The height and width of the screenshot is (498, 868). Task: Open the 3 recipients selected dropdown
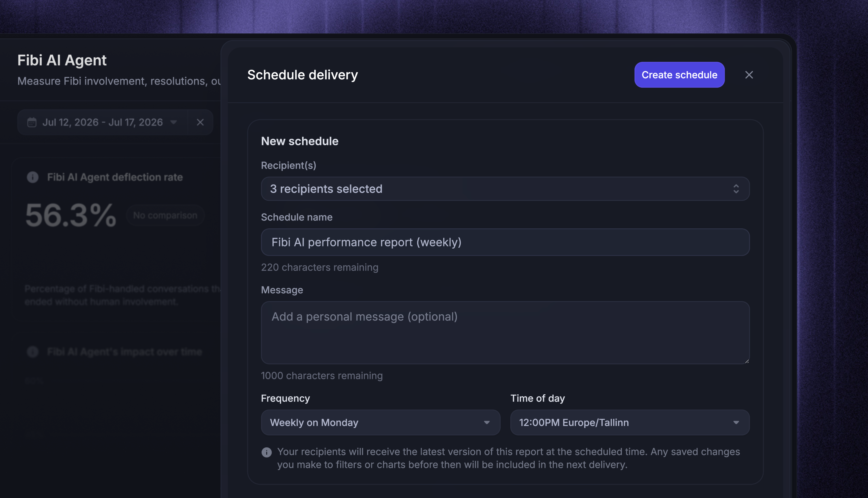point(505,189)
